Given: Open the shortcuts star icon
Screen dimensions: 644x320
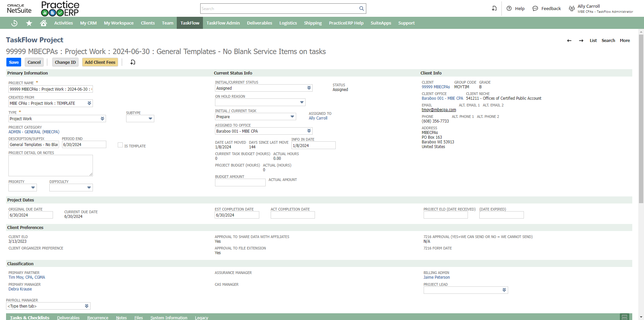Looking at the screenshot, I should (x=29, y=23).
